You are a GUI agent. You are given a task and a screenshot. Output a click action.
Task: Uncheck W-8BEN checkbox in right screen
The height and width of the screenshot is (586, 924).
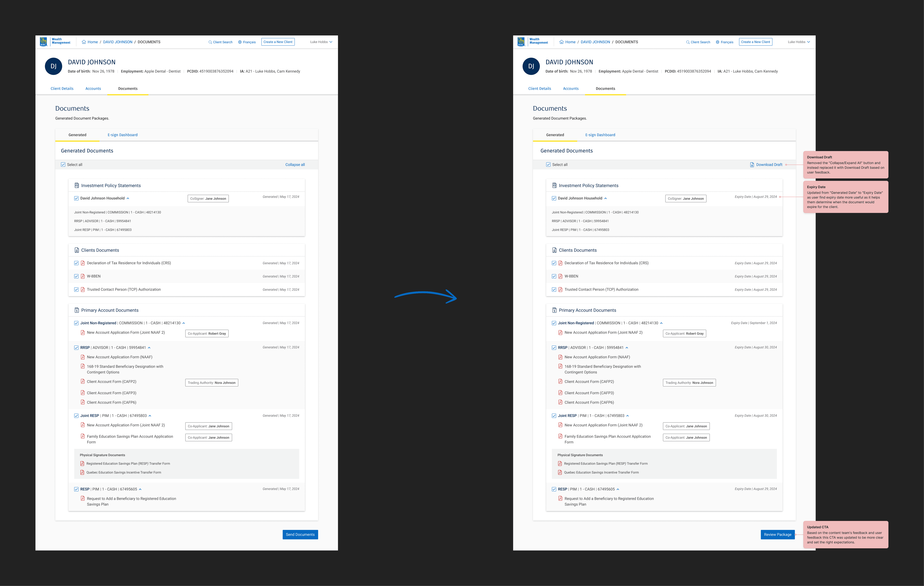click(x=554, y=276)
